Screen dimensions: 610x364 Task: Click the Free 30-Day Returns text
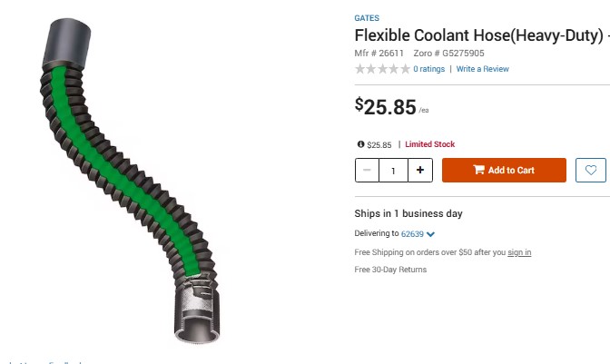(390, 270)
